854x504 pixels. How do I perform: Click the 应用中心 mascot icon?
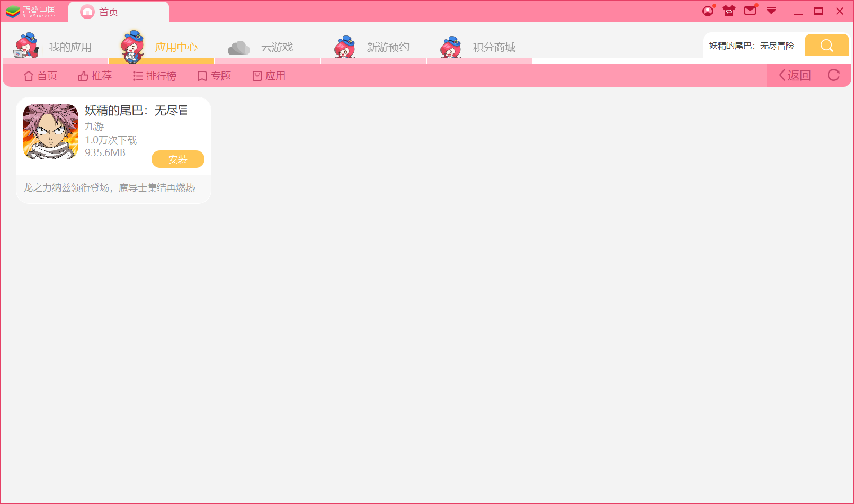[x=132, y=47]
